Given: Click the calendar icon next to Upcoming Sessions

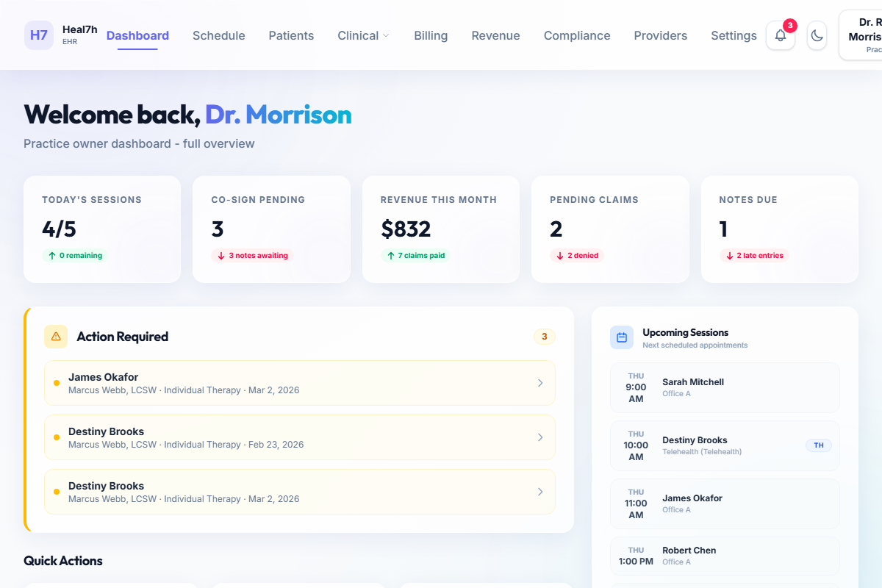Looking at the screenshot, I should coord(621,337).
